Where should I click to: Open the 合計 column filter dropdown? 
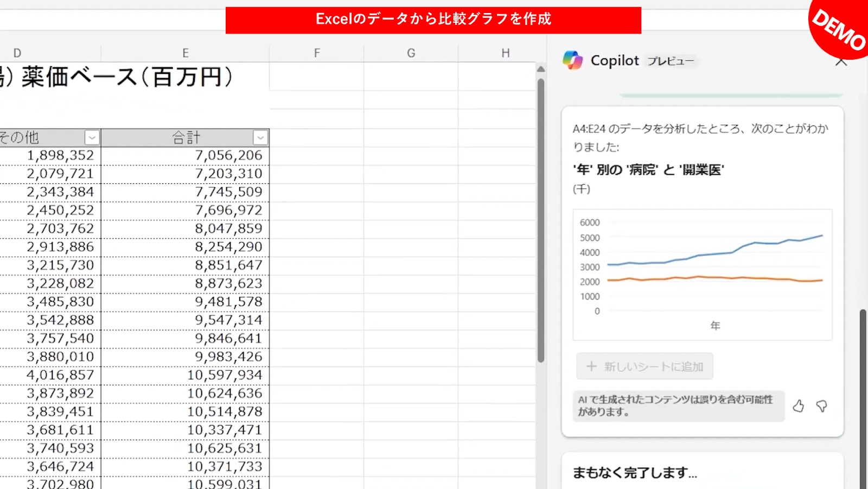coord(260,138)
